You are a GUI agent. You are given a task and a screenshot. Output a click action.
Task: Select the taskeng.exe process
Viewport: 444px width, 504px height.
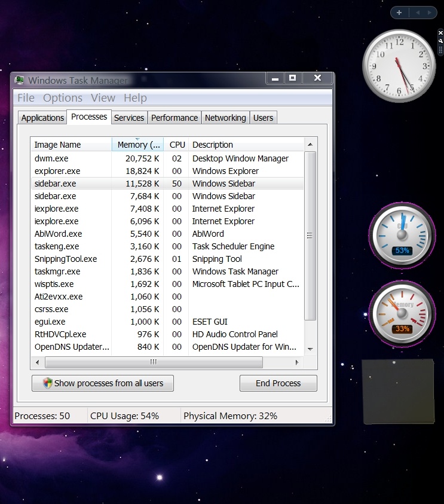pyautogui.click(x=167, y=246)
